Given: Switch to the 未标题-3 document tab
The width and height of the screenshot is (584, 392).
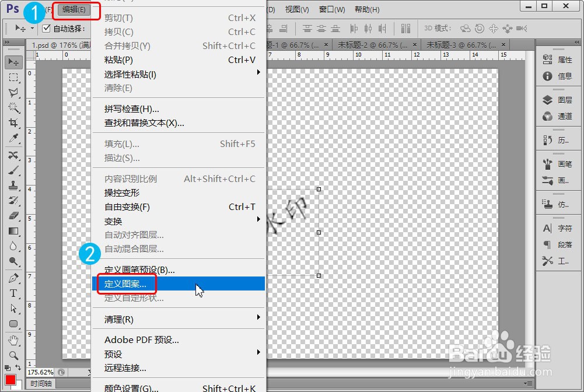Looking at the screenshot, I should (461, 45).
